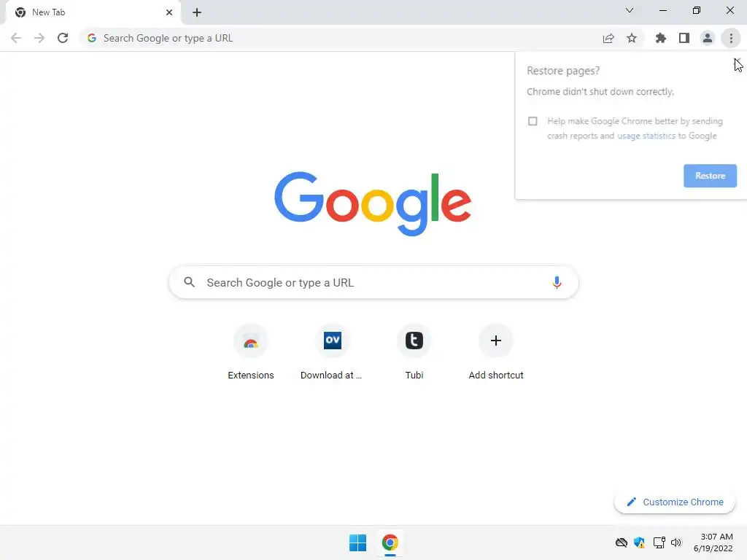This screenshot has width=747, height=560.
Task: Bookmark this tab with star icon
Action: (x=632, y=38)
